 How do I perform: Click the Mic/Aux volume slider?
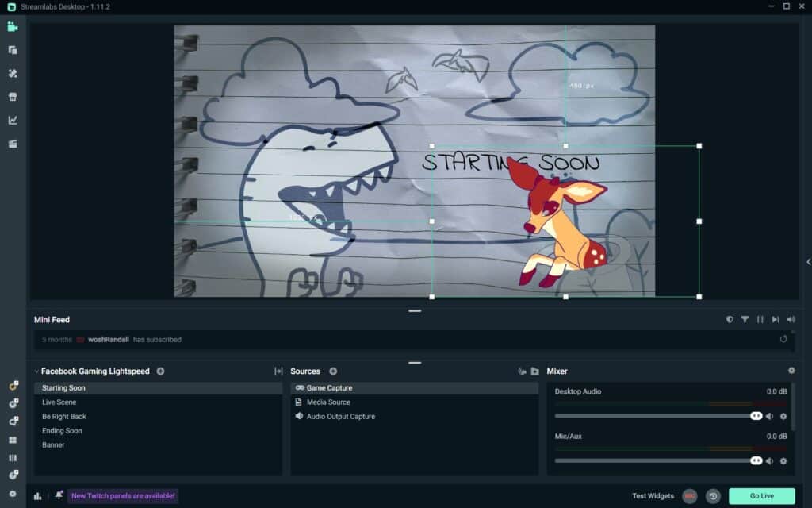click(x=658, y=461)
